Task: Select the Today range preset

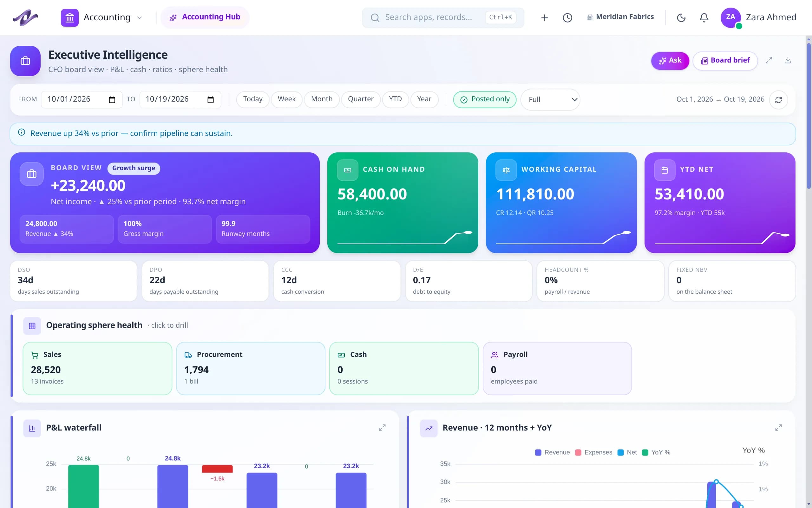Action: (x=253, y=99)
